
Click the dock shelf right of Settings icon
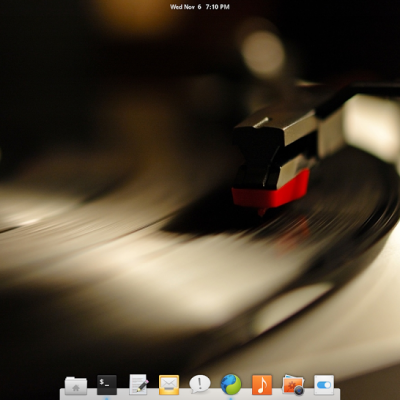tap(337, 394)
